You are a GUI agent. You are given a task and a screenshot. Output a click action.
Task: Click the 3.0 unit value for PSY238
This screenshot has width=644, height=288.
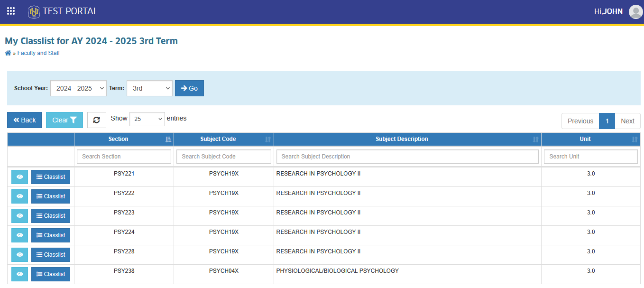(591, 271)
